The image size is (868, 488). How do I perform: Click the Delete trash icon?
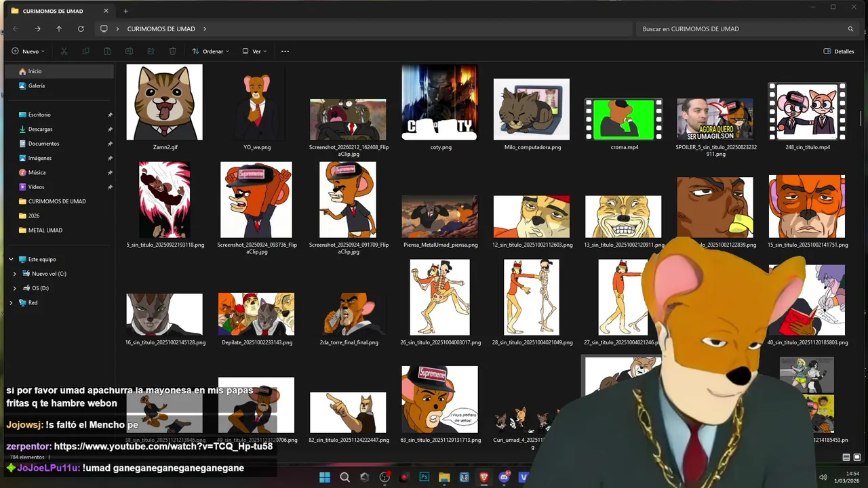click(x=172, y=52)
